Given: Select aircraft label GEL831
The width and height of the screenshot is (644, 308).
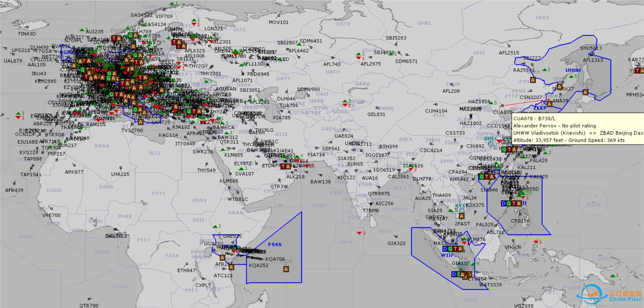Looking at the screenshot, I should click(376, 114).
